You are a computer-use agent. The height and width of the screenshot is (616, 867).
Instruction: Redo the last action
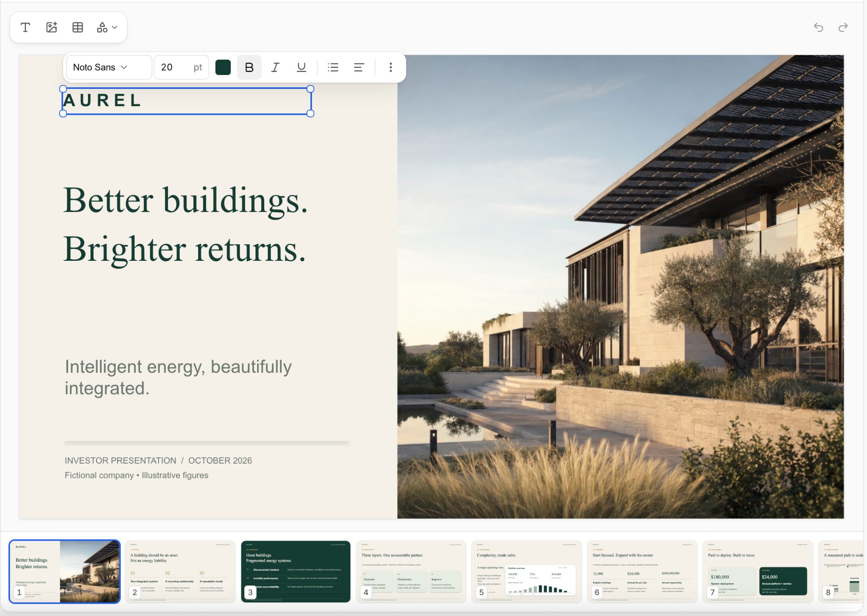(x=843, y=28)
